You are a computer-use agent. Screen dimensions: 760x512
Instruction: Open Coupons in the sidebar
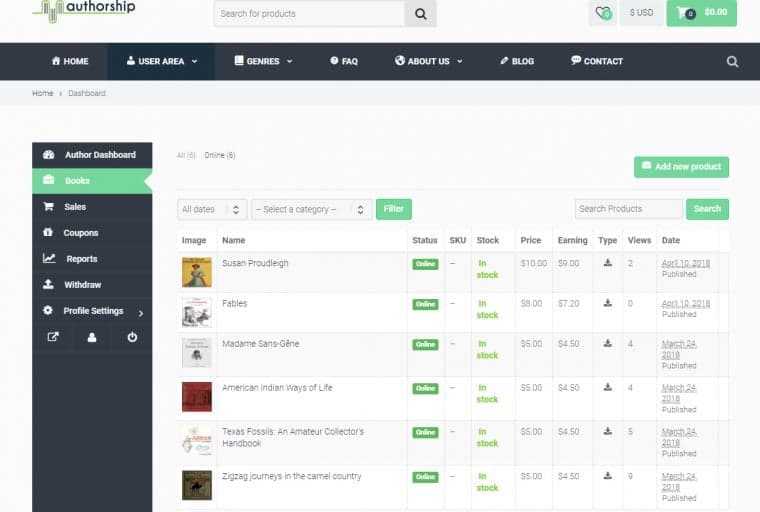coord(92,233)
